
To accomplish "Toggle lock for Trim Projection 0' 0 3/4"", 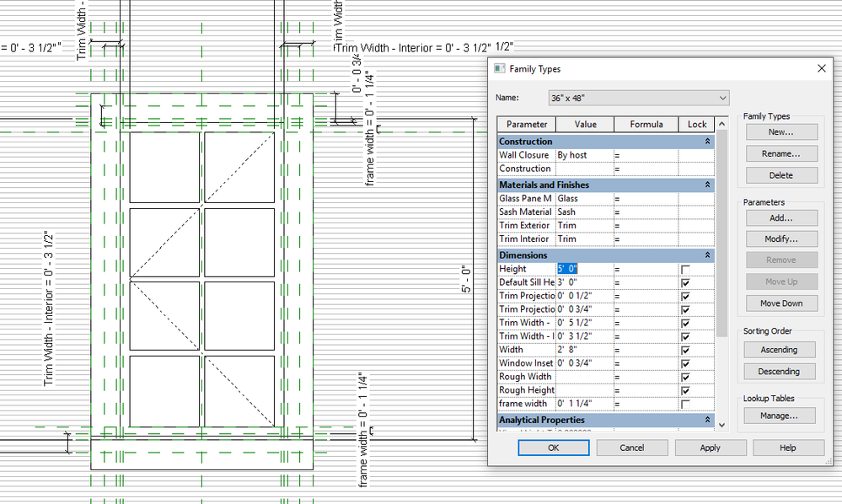I will pos(685,309).
